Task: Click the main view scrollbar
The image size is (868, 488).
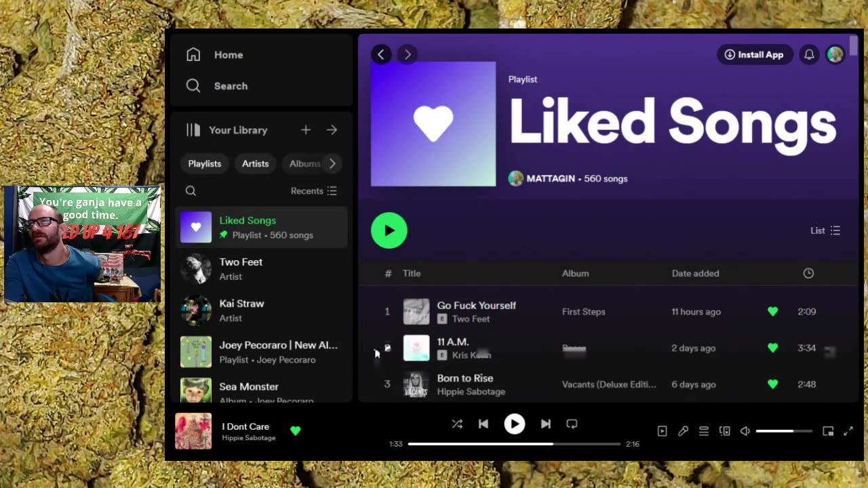Action: (x=854, y=46)
